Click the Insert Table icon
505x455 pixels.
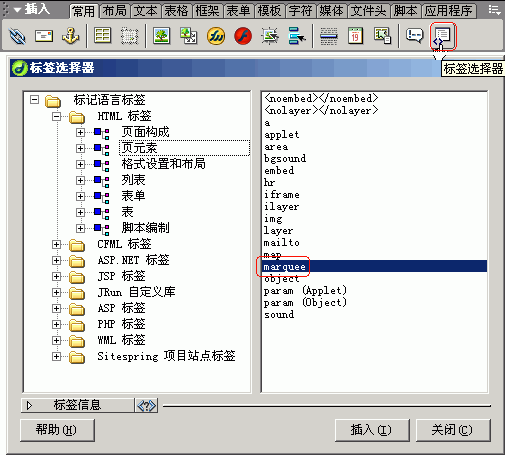[x=102, y=36]
